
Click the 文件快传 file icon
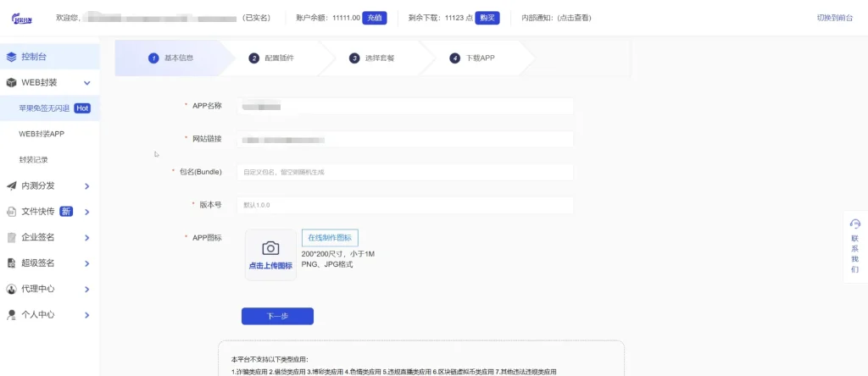12,212
